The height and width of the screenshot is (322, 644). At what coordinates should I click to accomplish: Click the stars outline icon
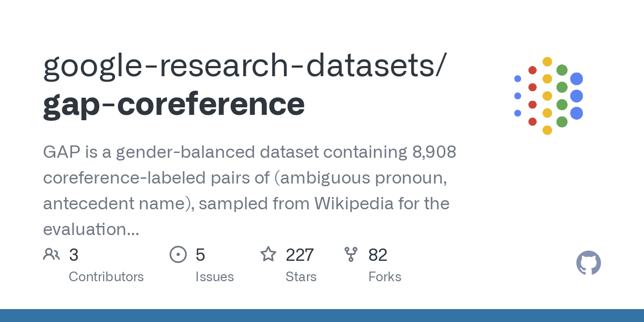click(268, 254)
